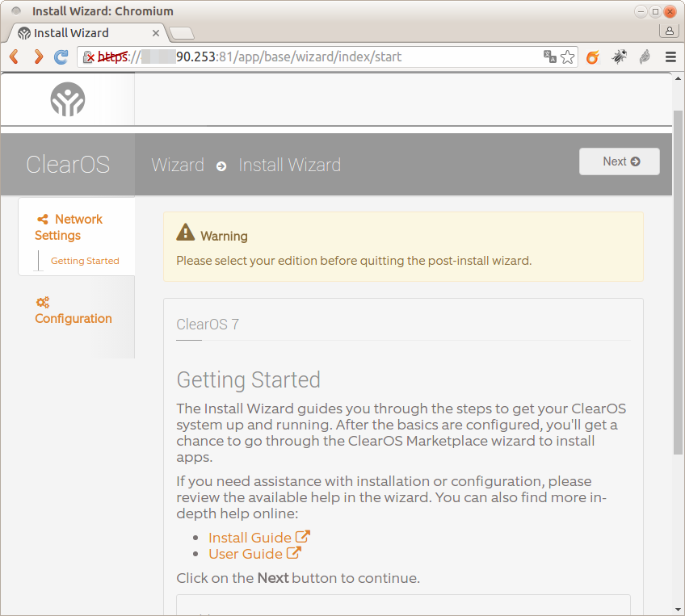Minimize the Chromium window
This screenshot has height=616, width=685.
coord(641,12)
